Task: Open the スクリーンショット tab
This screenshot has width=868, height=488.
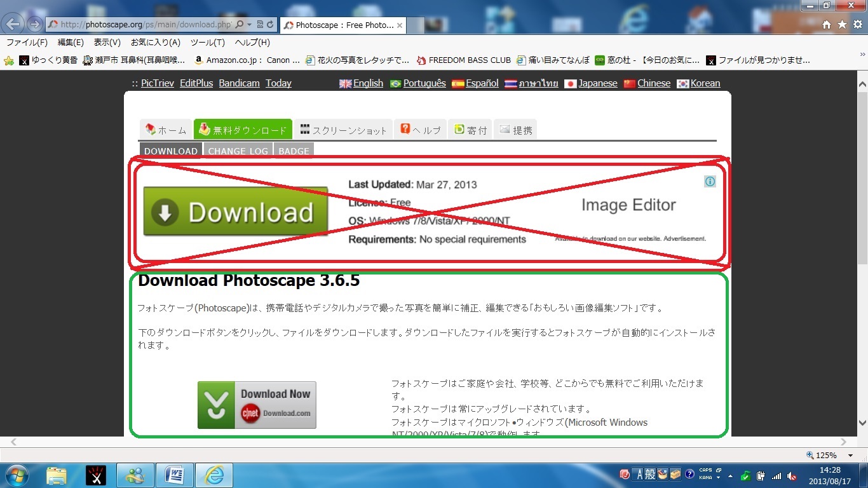Action: (343, 130)
